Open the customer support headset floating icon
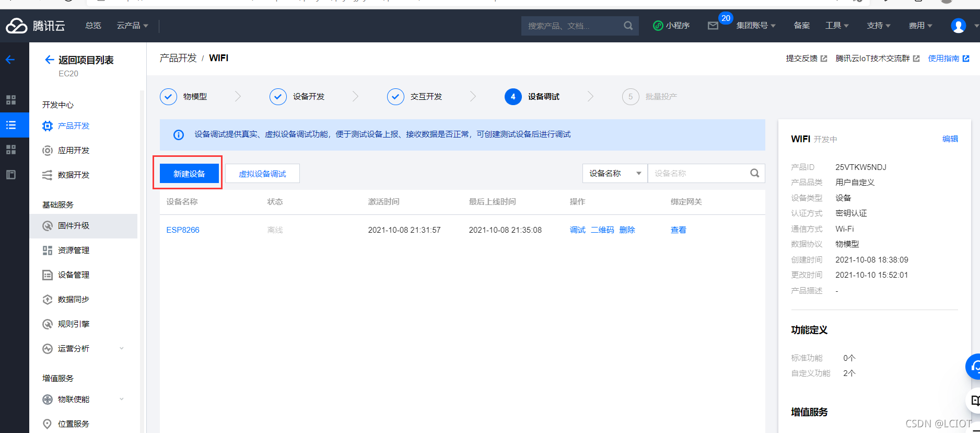The image size is (980, 433). click(x=974, y=367)
